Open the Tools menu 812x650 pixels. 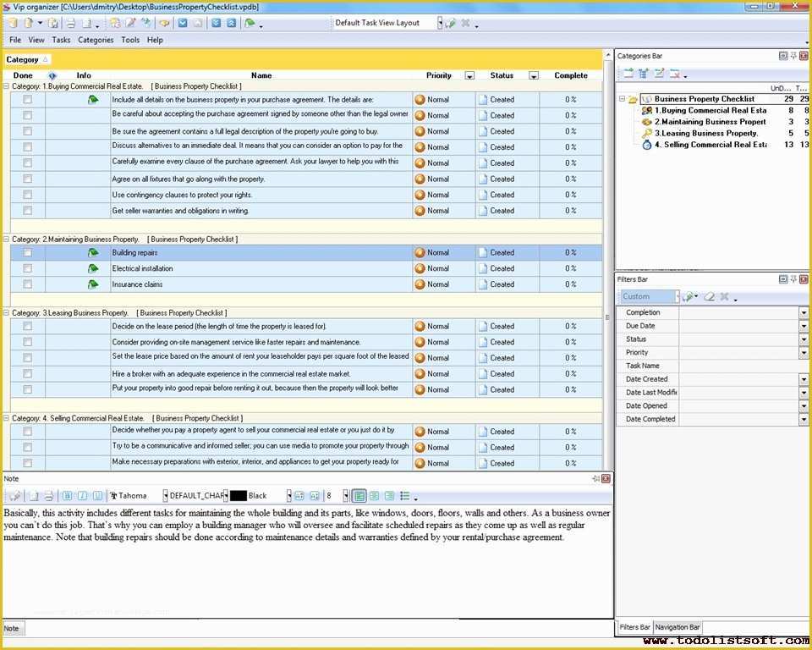[130, 40]
